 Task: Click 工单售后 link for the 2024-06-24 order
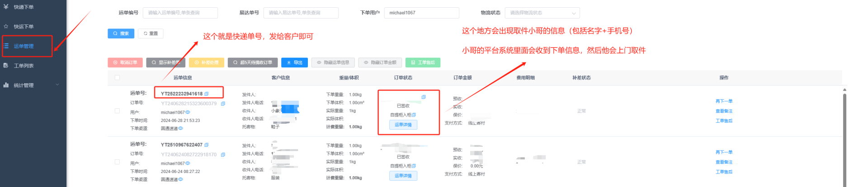[724, 172]
